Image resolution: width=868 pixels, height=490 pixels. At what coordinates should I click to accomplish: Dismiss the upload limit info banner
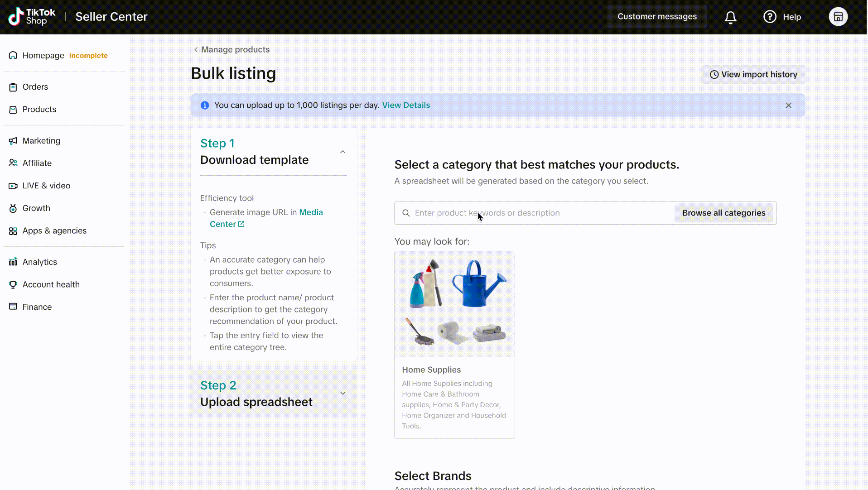(x=788, y=106)
